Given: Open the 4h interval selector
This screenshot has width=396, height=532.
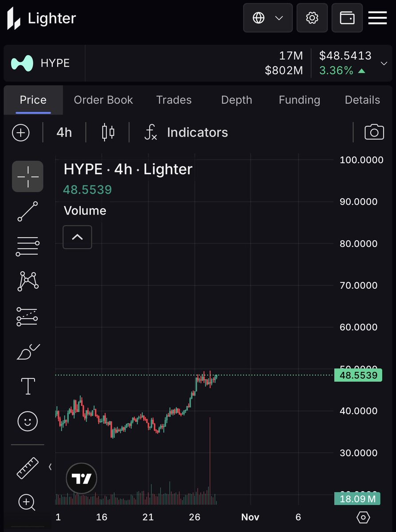Looking at the screenshot, I should [64, 132].
